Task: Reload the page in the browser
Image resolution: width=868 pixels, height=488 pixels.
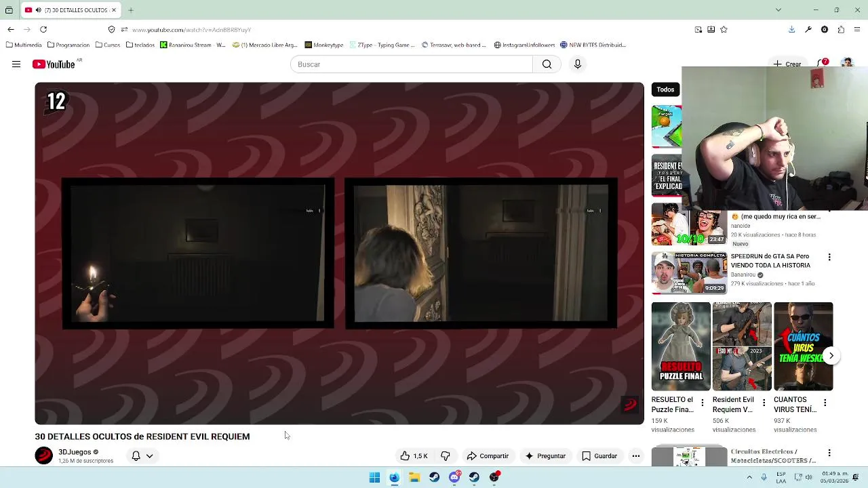Action: 43,29
